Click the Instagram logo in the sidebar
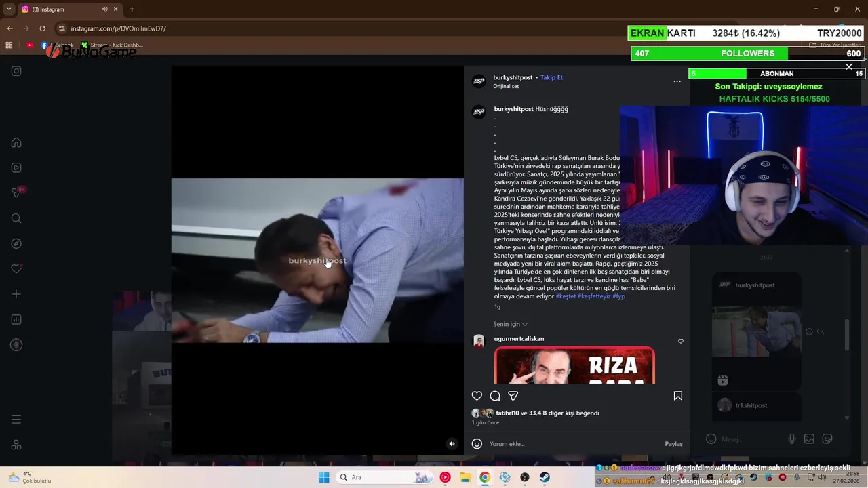Viewport: 868px width, 488px height. coord(16,71)
